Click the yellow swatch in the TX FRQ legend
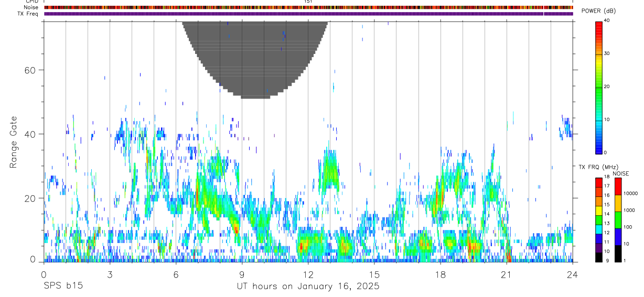 pyautogui.click(x=599, y=211)
